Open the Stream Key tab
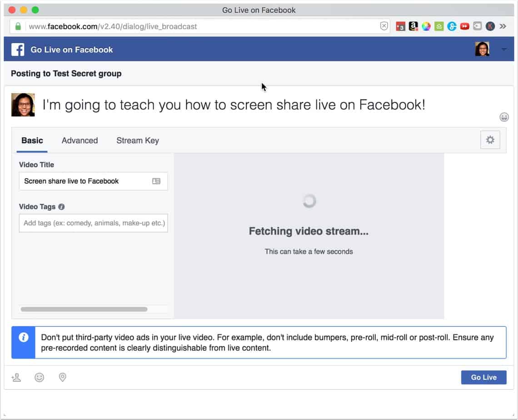 coord(137,140)
